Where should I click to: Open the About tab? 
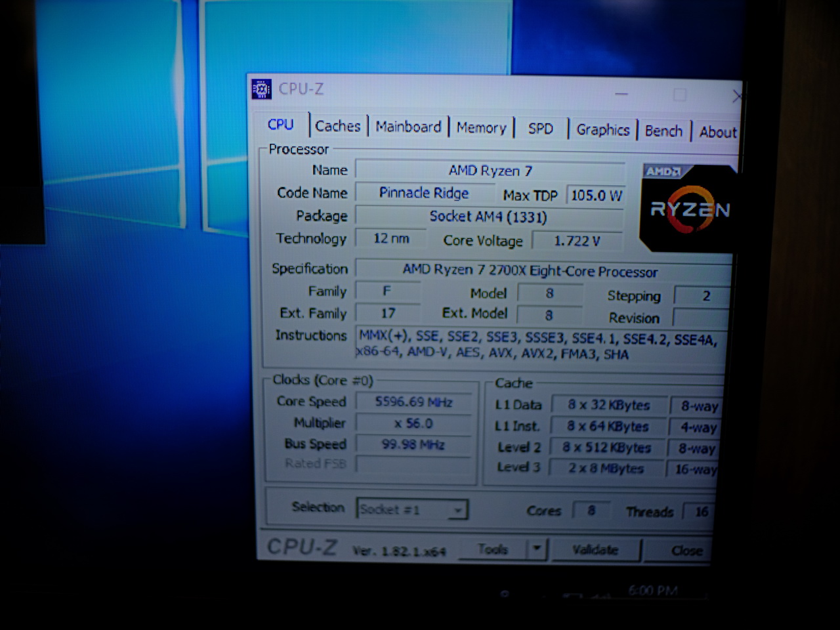717,133
